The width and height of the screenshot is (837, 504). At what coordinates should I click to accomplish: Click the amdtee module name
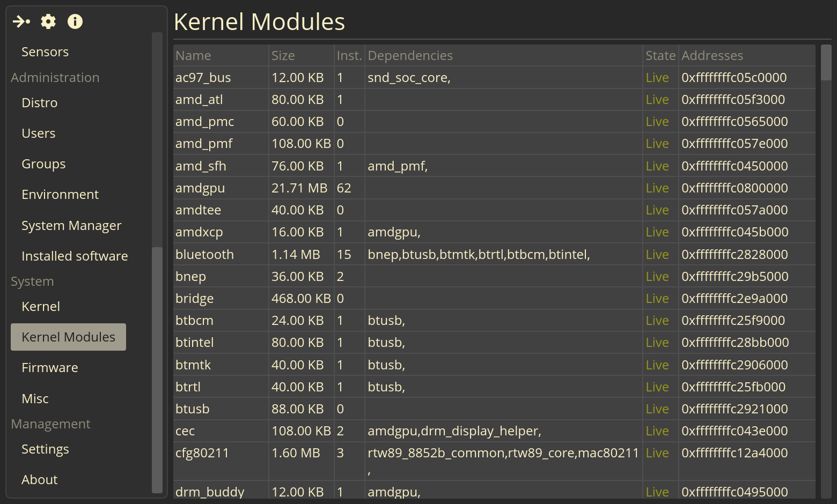click(198, 210)
